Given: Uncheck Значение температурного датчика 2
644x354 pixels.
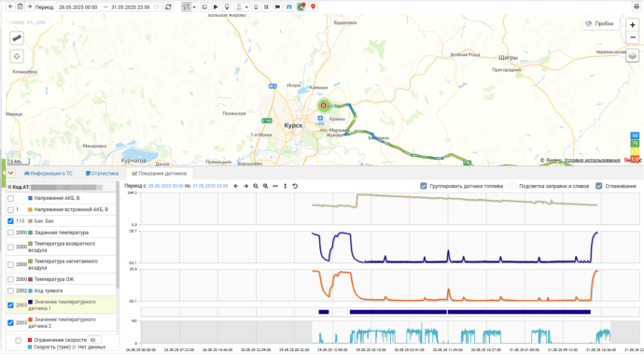Looking at the screenshot, I should pos(10,323).
